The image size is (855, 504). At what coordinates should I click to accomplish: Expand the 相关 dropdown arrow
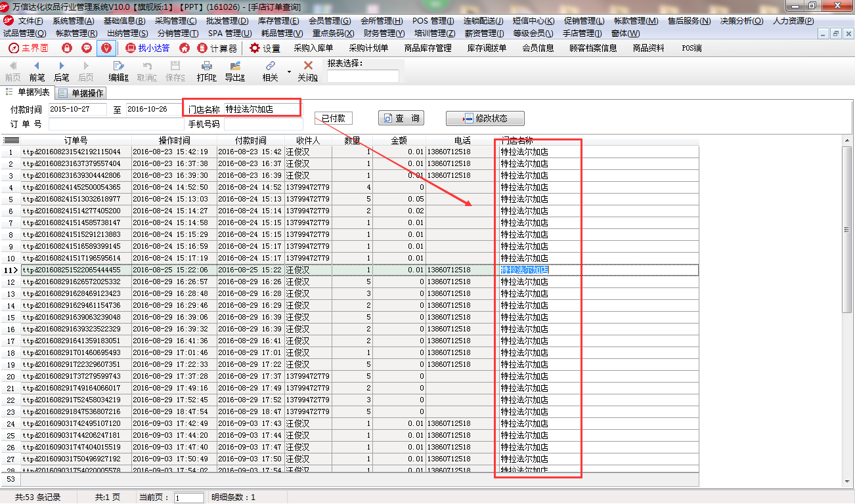[x=288, y=72]
